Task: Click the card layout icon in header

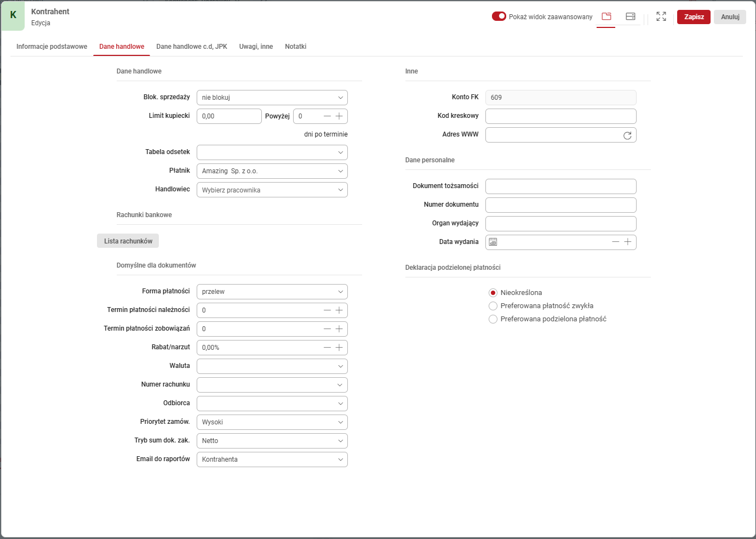Action: tap(630, 16)
